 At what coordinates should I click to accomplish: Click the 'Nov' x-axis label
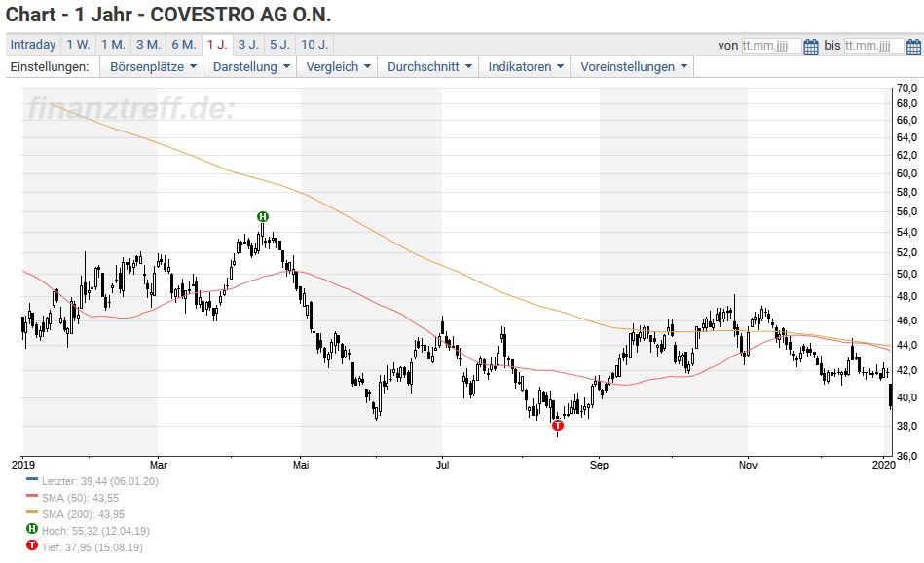[748, 465]
